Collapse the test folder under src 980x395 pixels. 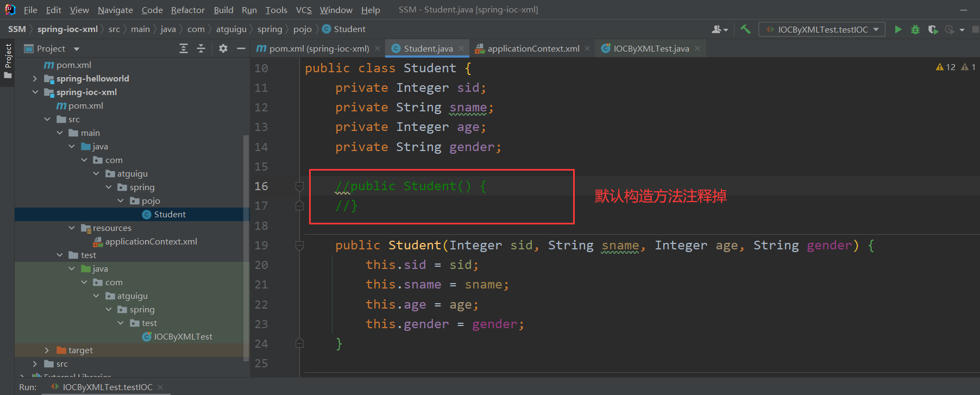coord(60,255)
